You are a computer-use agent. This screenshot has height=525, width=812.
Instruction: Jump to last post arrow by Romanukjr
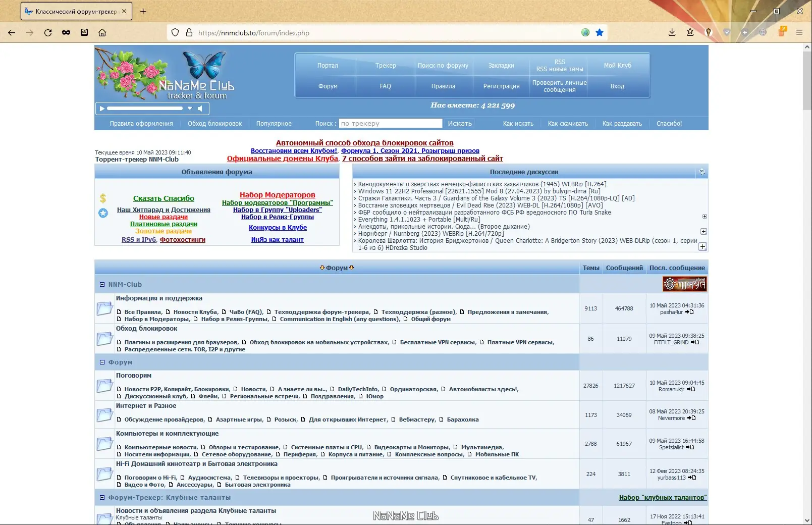691,389
